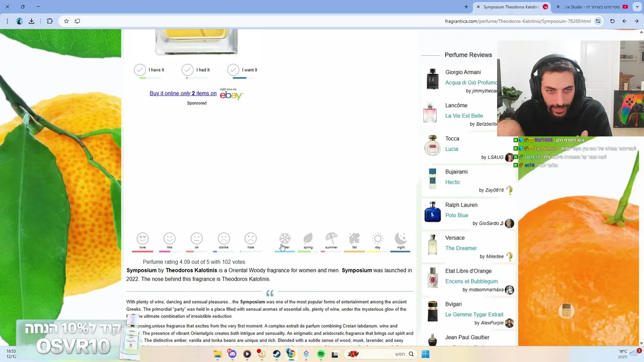Screen dimensions: 644x362
Task: Vote for day with the sun icon
Action: (x=378, y=239)
